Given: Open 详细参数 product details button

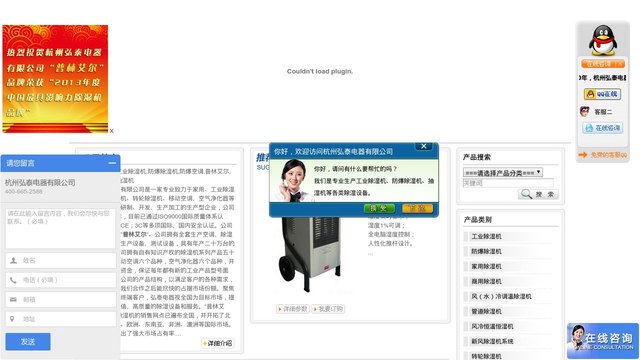Looking at the screenshot, I should click(292, 309).
